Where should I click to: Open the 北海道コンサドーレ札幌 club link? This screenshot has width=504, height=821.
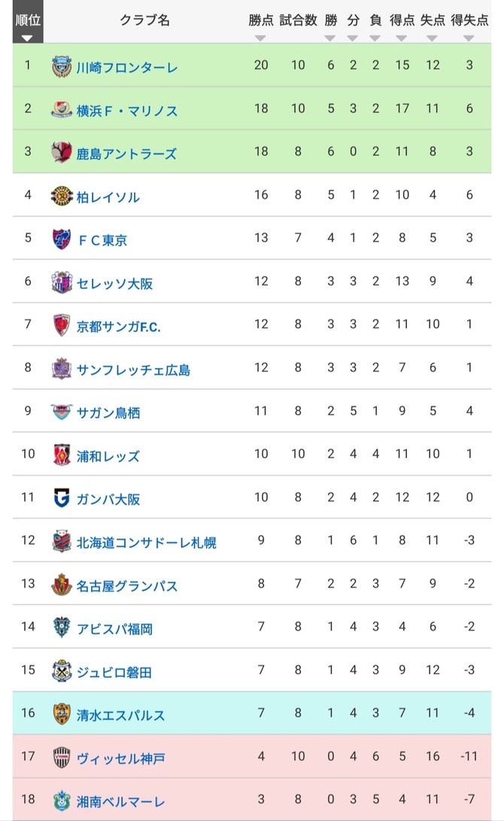pyautogui.click(x=146, y=542)
